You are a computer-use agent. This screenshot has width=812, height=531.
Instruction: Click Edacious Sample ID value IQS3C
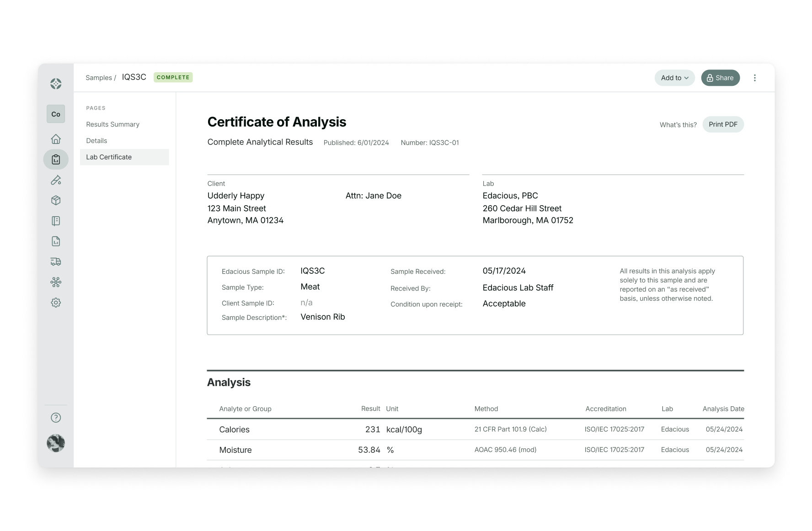point(313,271)
